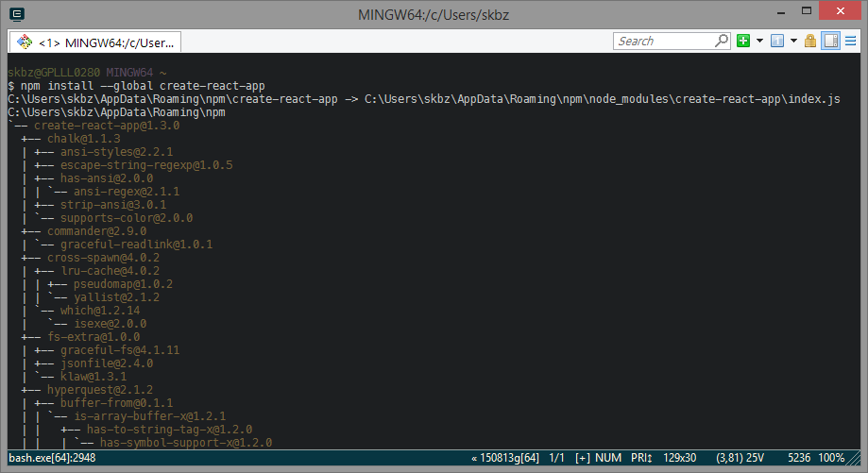The image size is (868, 473).
Task: Click the has-symbol-support-x@1.2.0 entry
Action: pyautogui.click(x=187, y=443)
